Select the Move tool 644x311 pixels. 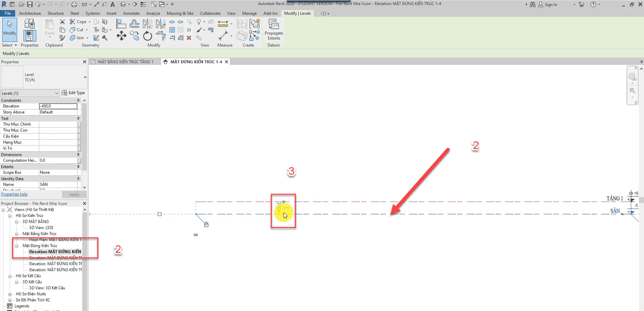click(121, 36)
